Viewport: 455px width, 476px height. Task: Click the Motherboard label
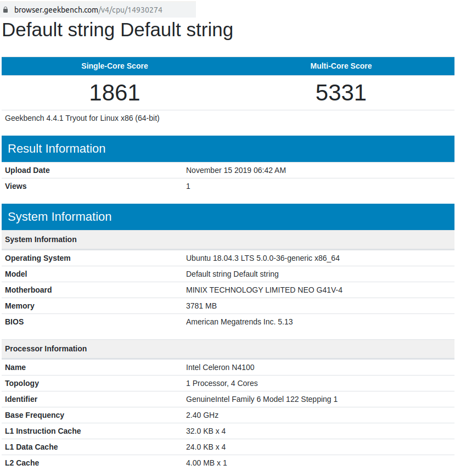(x=29, y=290)
